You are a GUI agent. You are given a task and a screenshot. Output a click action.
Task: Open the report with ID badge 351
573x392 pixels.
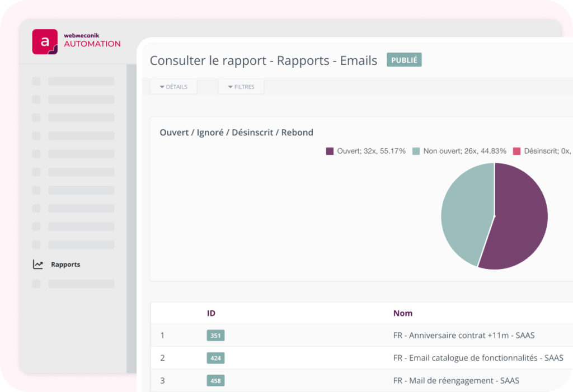coord(215,336)
